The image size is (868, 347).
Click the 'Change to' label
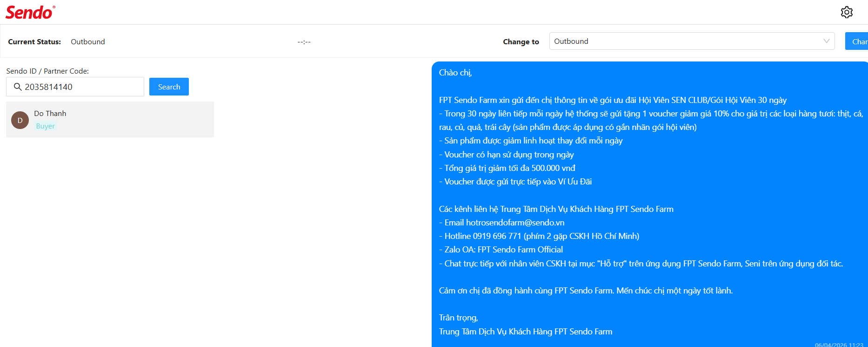point(521,42)
